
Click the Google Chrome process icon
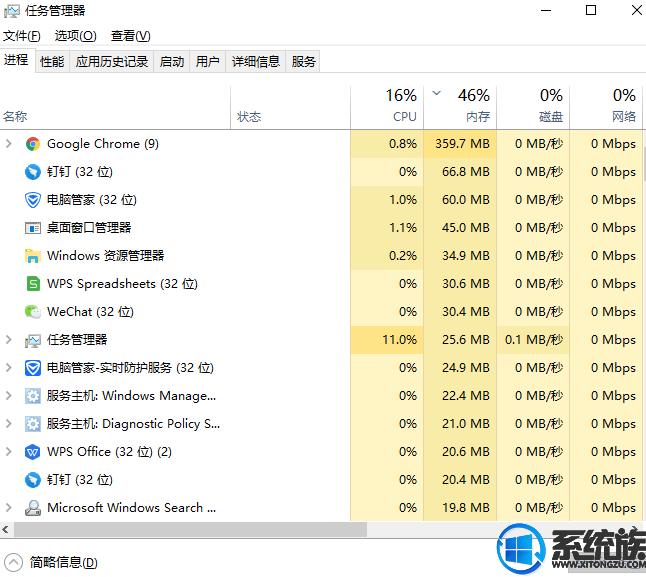[33, 144]
